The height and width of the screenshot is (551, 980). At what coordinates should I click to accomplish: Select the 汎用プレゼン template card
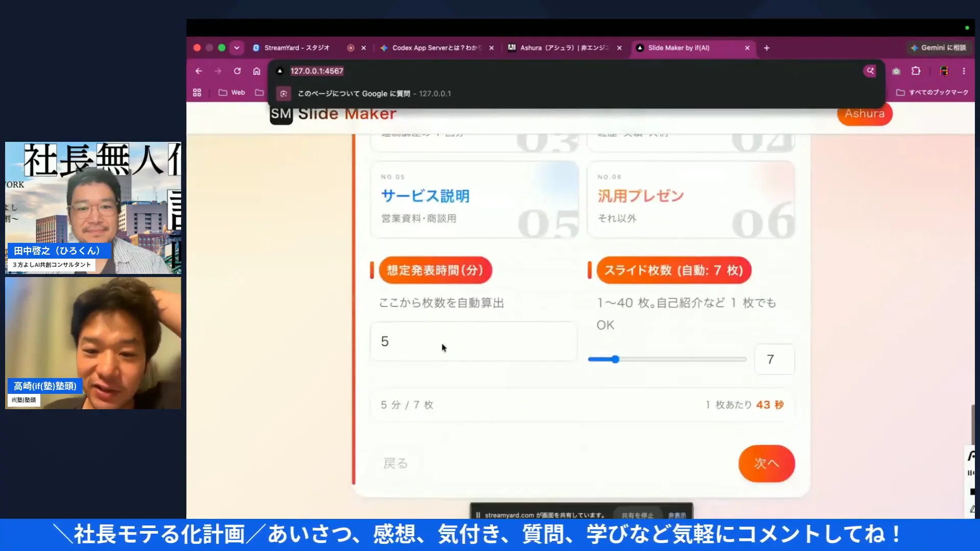(691, 199)
